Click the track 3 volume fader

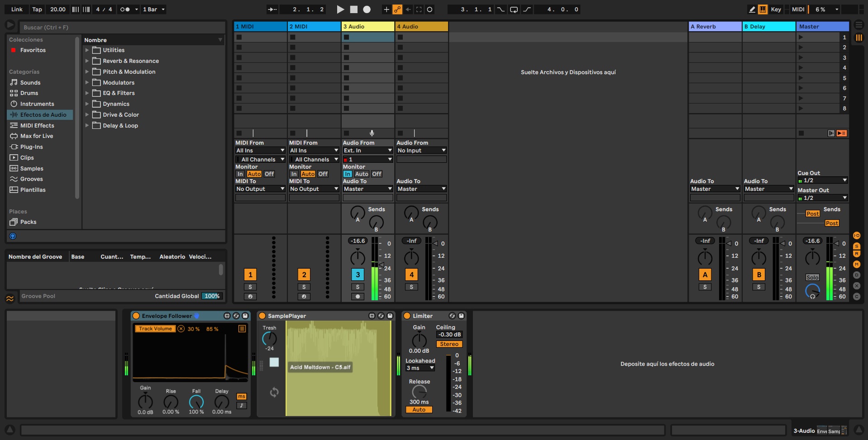tap(381, 265)
